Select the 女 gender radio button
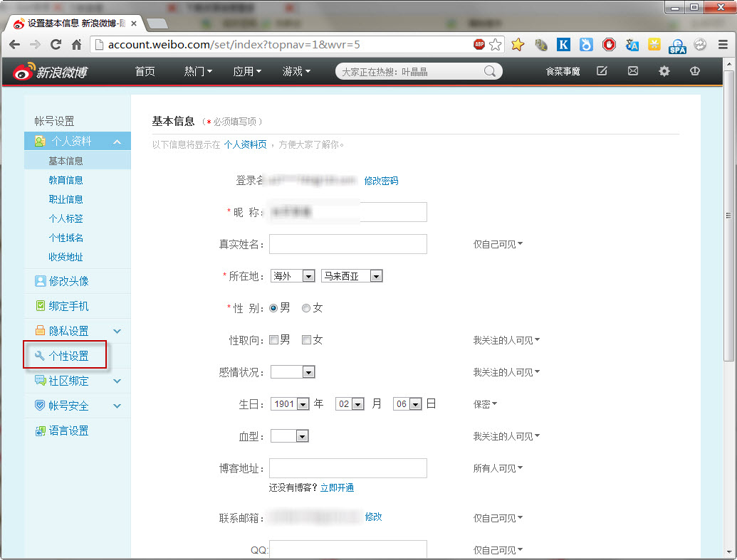 pos(306,307)
